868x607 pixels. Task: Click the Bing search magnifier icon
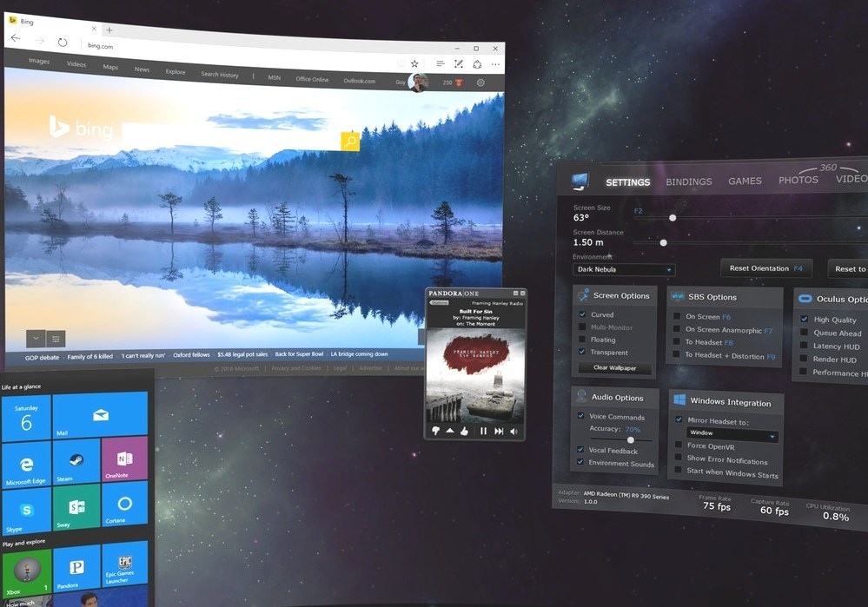pos(348,140)
